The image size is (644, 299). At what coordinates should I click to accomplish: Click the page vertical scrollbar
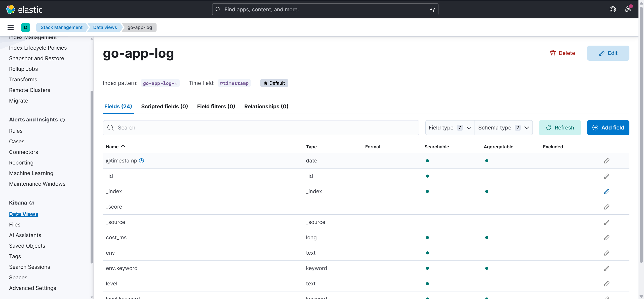click(x=641, y=134)
